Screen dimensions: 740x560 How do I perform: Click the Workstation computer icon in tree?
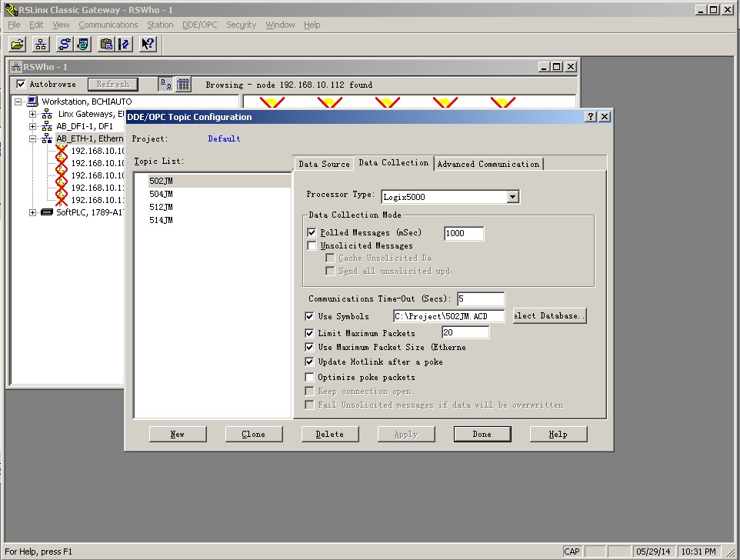32,102
